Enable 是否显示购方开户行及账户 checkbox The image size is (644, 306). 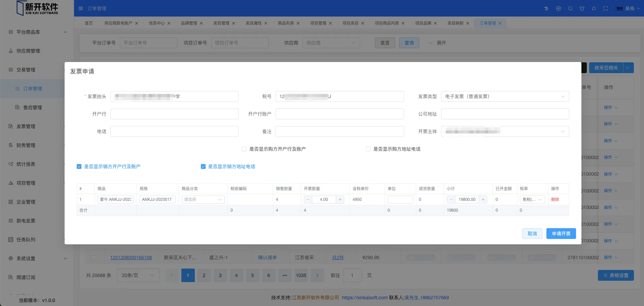point(244,149)
